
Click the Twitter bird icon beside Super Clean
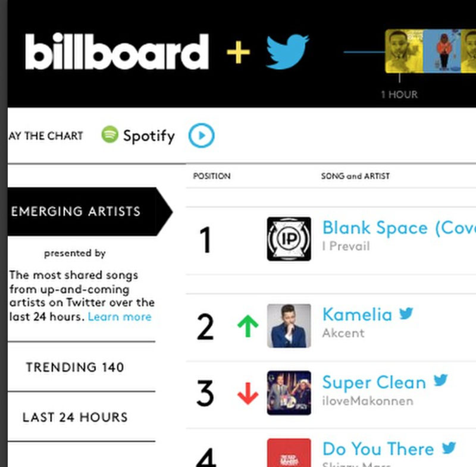pos(440,380)
